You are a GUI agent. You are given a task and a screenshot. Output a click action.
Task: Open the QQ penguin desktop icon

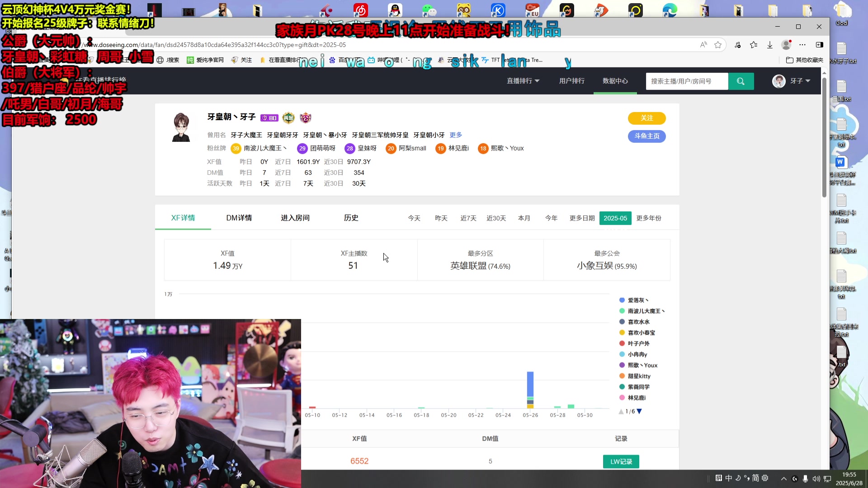pos(395,10)
